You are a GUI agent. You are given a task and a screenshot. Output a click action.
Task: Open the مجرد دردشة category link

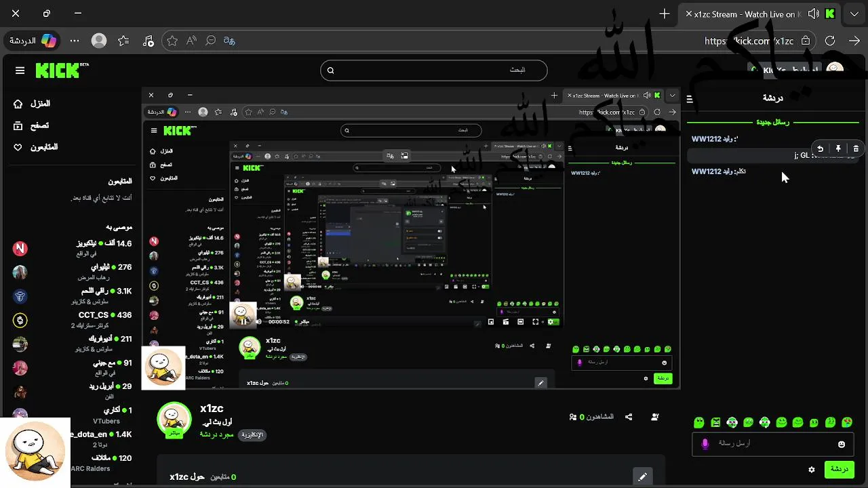(x=217, y=434)
